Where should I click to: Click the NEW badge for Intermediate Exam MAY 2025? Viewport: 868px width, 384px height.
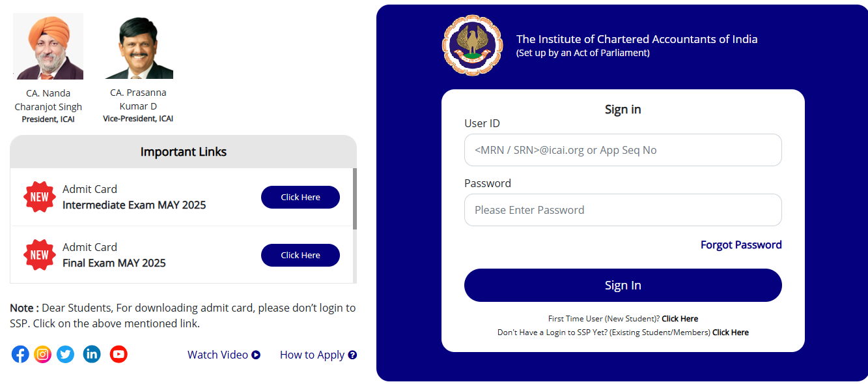(39, 197)
